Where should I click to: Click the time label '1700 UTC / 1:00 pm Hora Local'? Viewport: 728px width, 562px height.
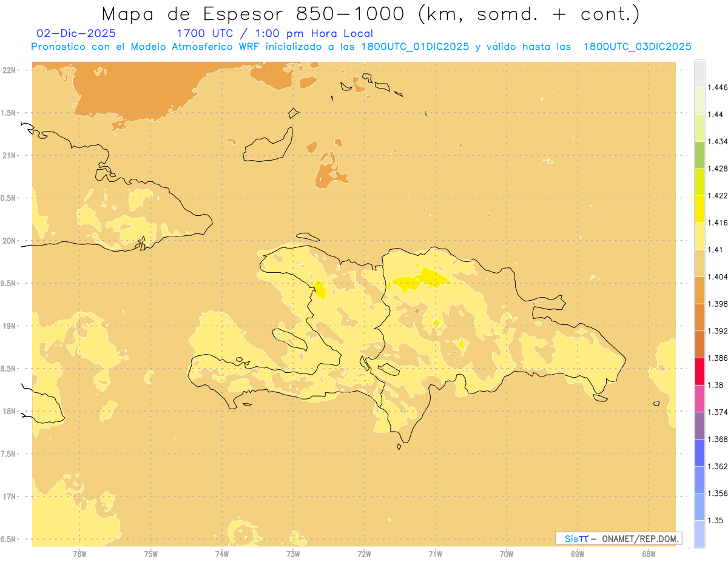(x=275, y=33)
